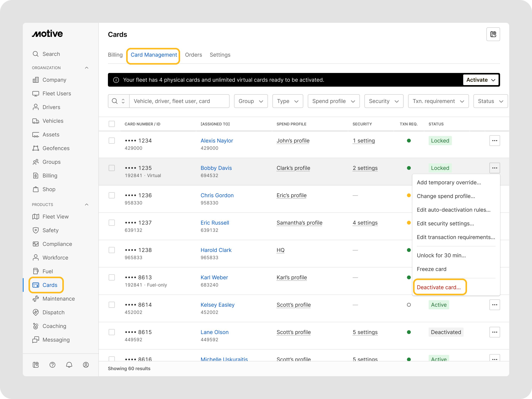Open Safety shield icon in sidebar
This screenshot has height=399, width=532.
(x=36, y=230)
